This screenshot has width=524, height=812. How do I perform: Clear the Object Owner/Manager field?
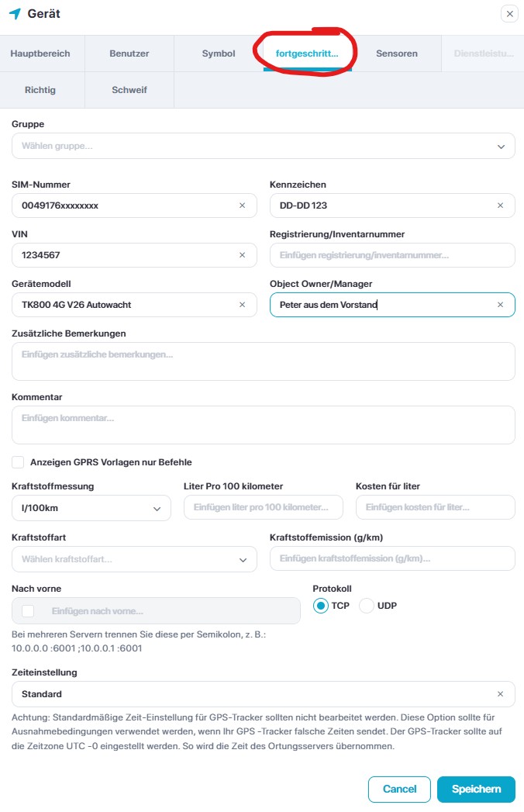[x=500, y=305]
